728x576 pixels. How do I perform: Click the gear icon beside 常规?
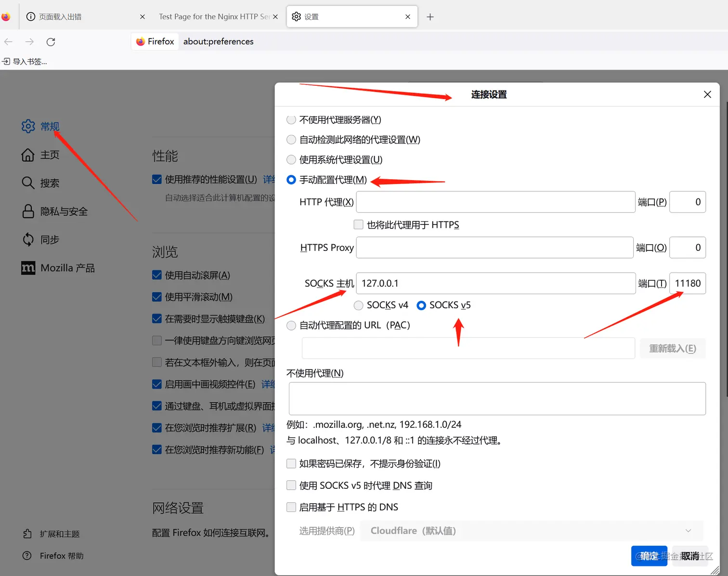click(28, 126)
